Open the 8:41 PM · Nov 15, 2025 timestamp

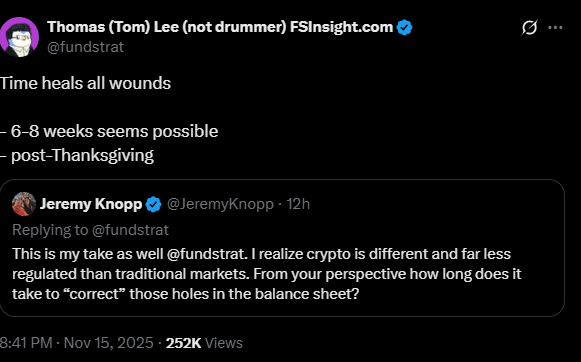[x=77, y=343]
